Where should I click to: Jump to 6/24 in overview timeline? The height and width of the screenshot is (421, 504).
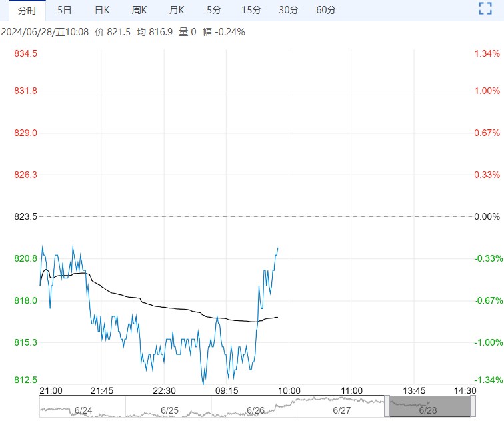(83, 411)
